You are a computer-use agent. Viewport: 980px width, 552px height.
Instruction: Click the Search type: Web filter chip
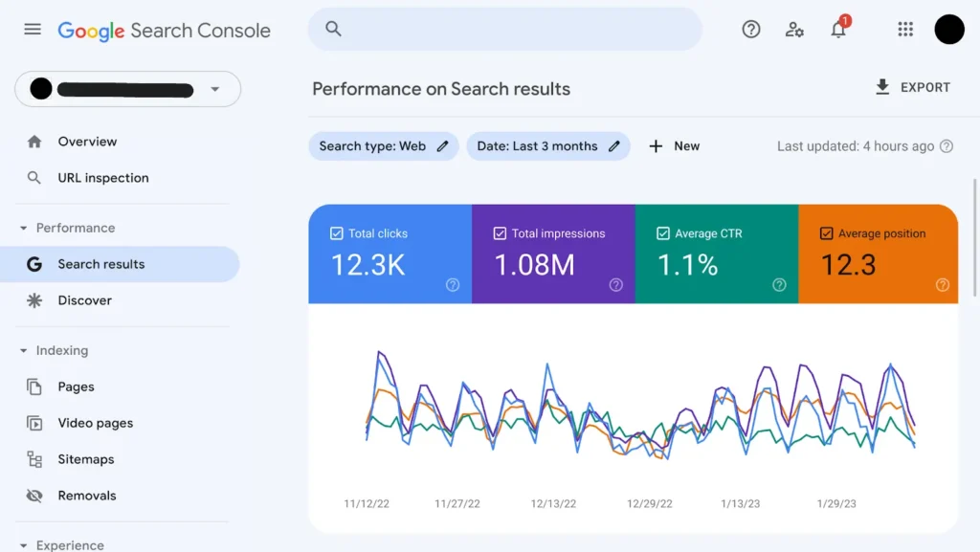383,146
